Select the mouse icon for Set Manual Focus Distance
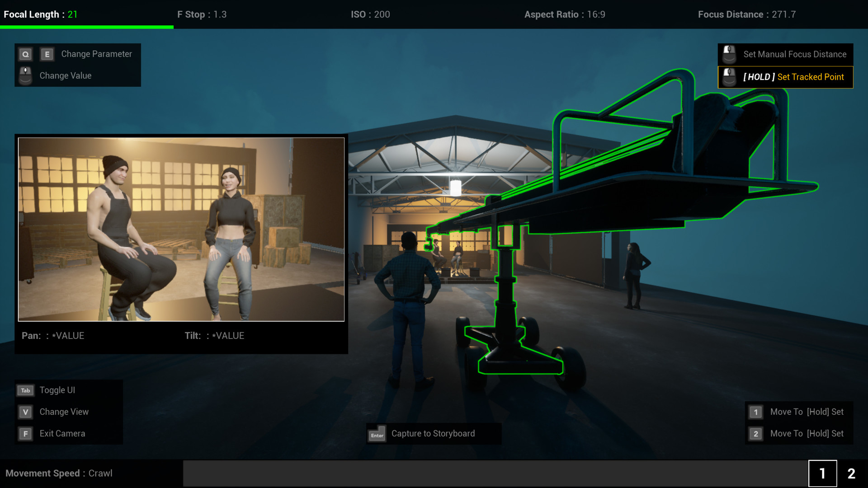 coord(729,54)
